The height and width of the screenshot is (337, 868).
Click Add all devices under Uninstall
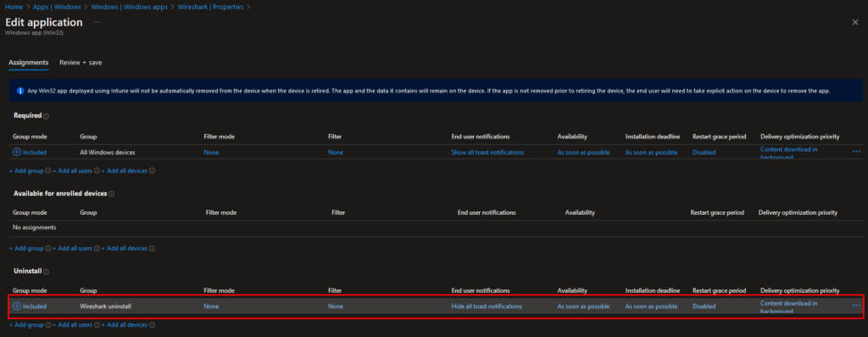tap(125, 325)
